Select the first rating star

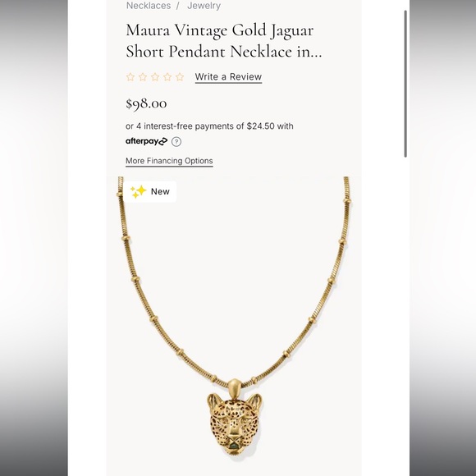pos(130,77)
